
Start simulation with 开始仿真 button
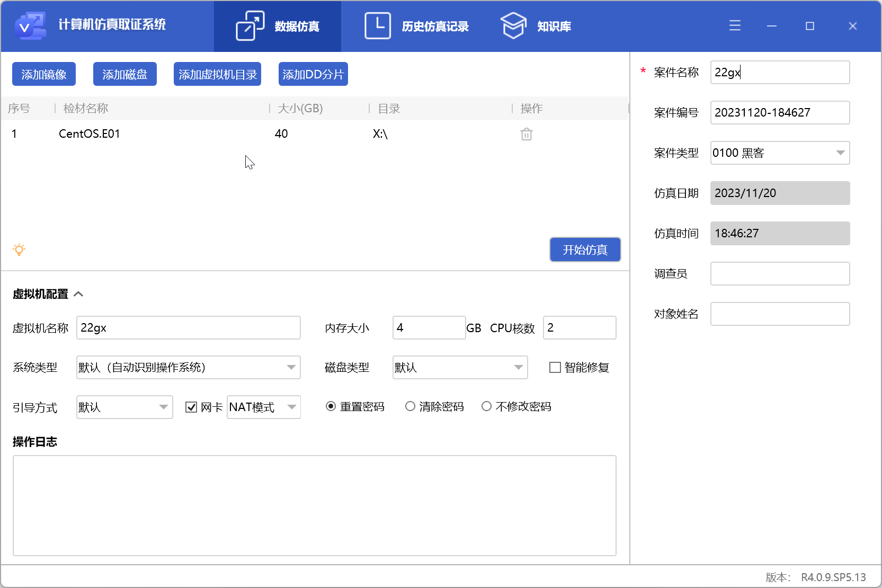click(x=585, y=250)
